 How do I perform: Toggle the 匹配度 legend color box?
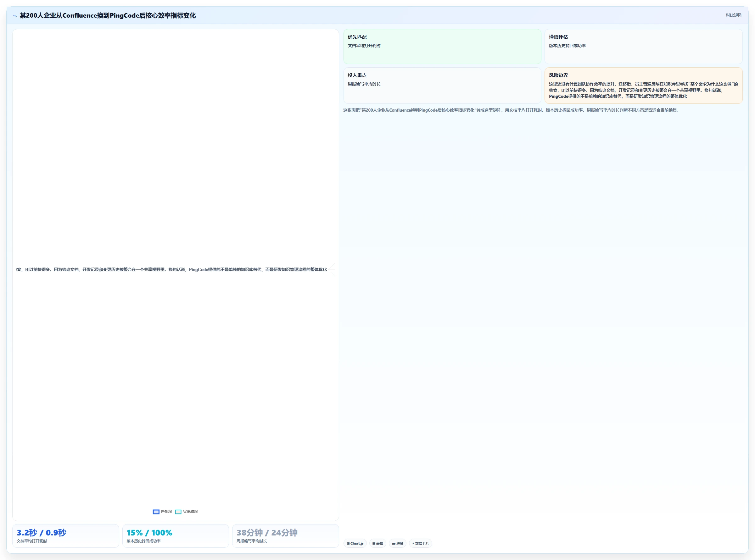pos(156,512)
